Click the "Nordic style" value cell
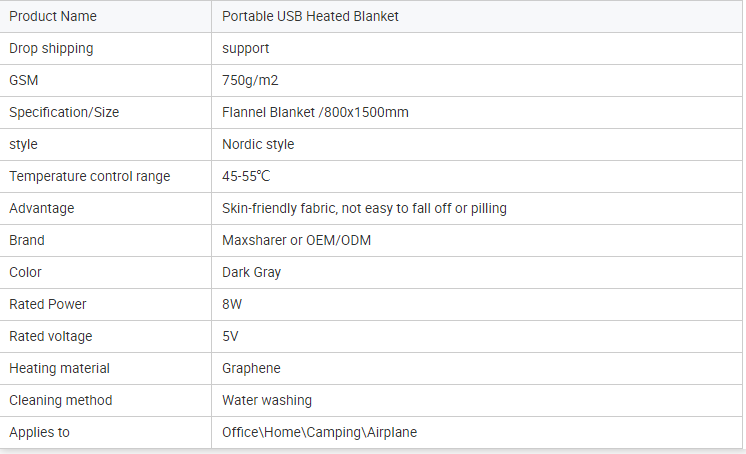Image resolution: width=746 pixels, height=454 pixels. [258, 144]
